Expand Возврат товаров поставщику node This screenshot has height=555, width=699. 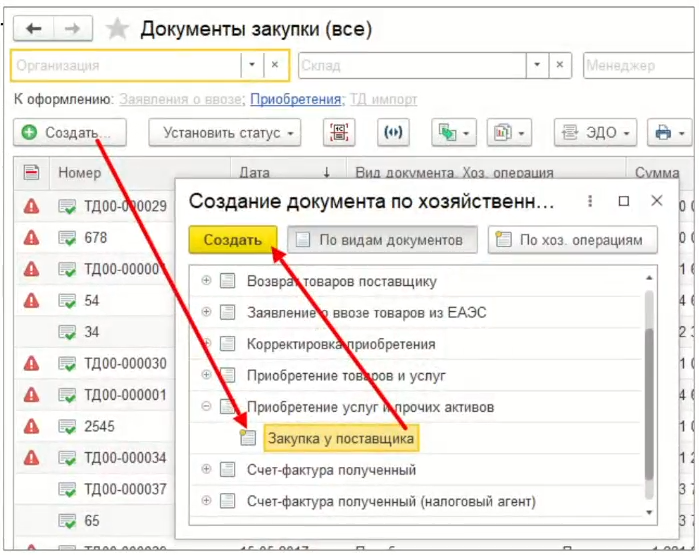(206, 280)
